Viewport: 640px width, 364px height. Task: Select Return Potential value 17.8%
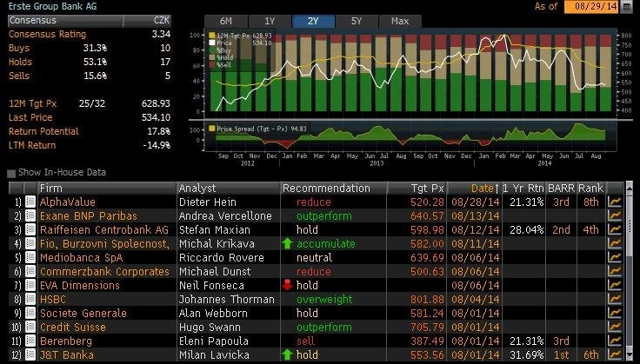159,131
